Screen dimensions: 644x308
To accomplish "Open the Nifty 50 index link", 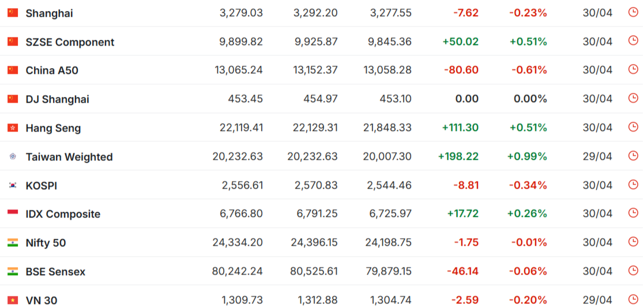I will [x=46, y=243].
